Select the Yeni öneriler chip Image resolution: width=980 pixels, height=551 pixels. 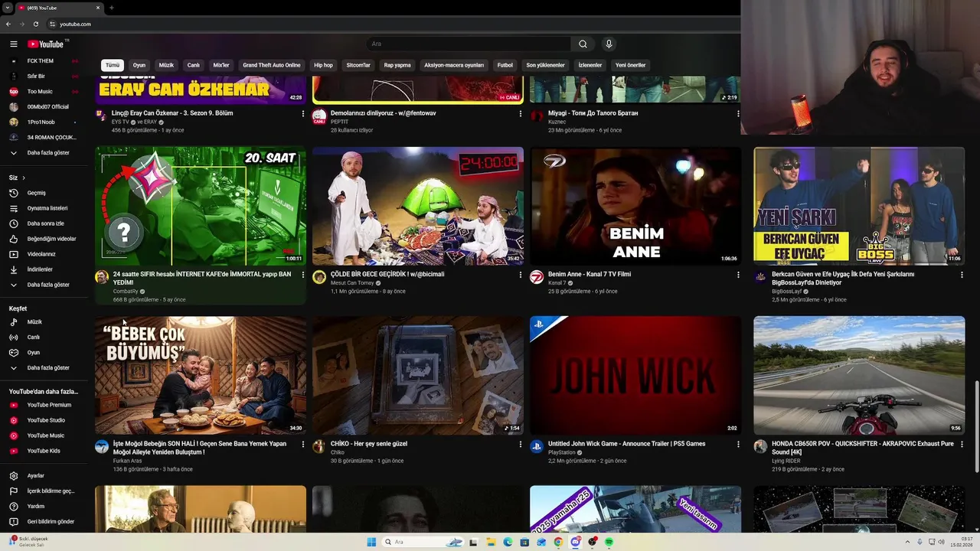631,65
